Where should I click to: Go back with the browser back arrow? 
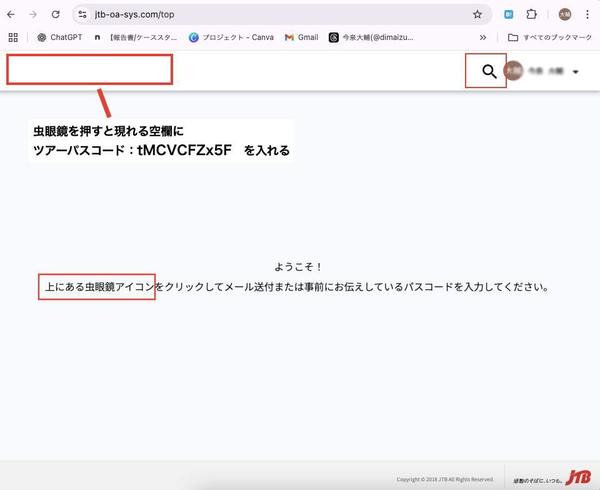click(x=11, y=15)
